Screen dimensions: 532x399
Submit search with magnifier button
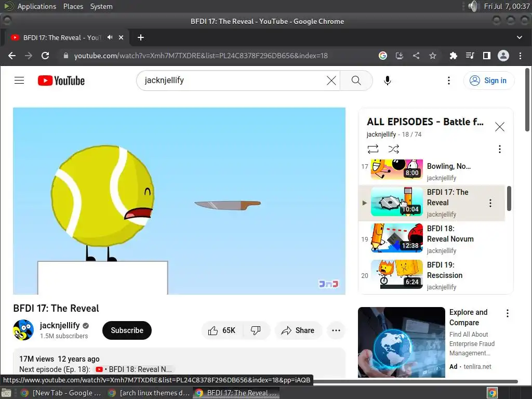click(x=356, y=81)
